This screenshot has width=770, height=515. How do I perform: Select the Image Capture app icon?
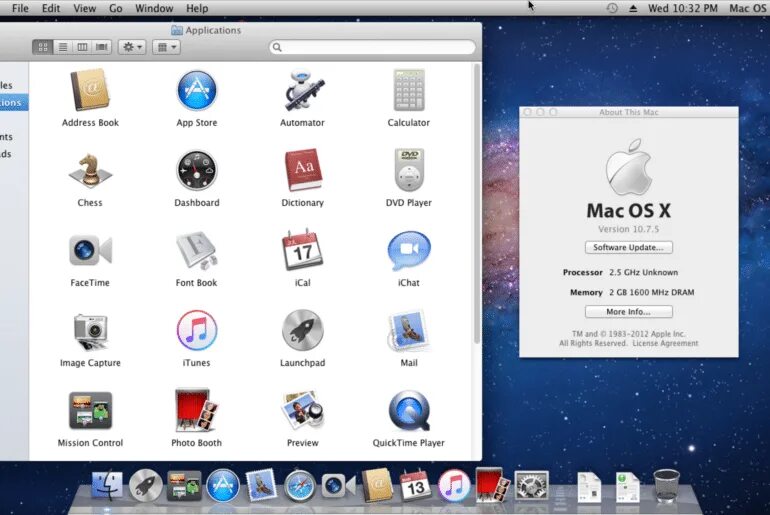90,331
